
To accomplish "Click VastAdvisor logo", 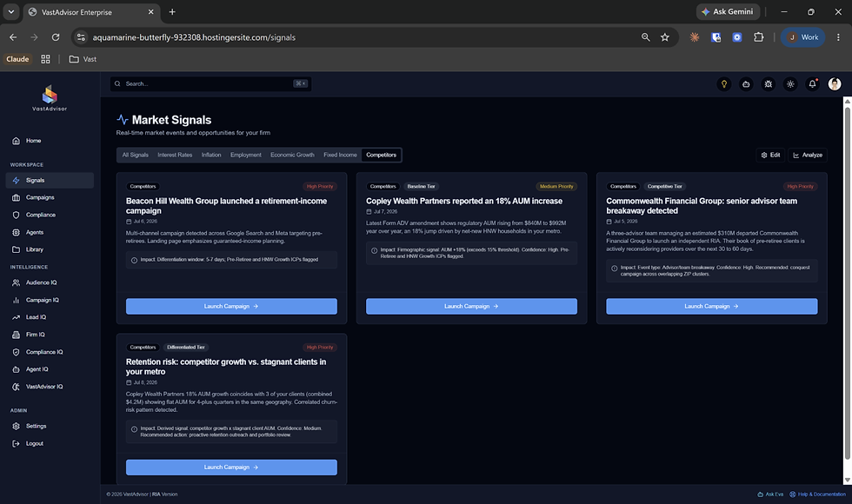I will [50, 98].
